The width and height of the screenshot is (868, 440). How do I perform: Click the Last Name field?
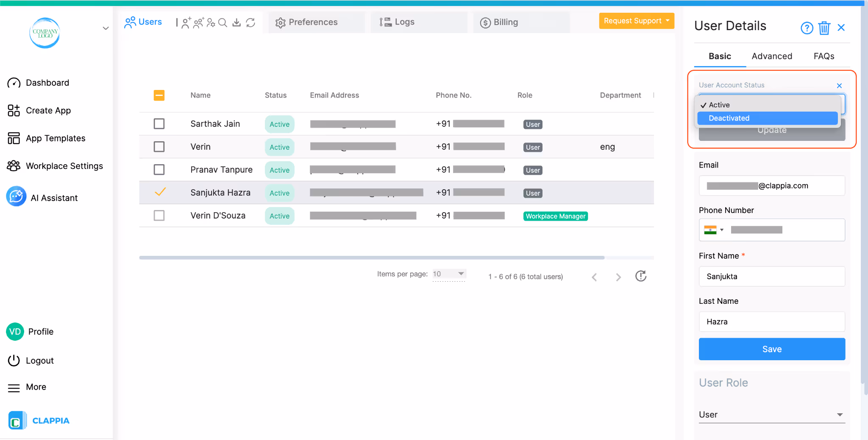[772, 322]
